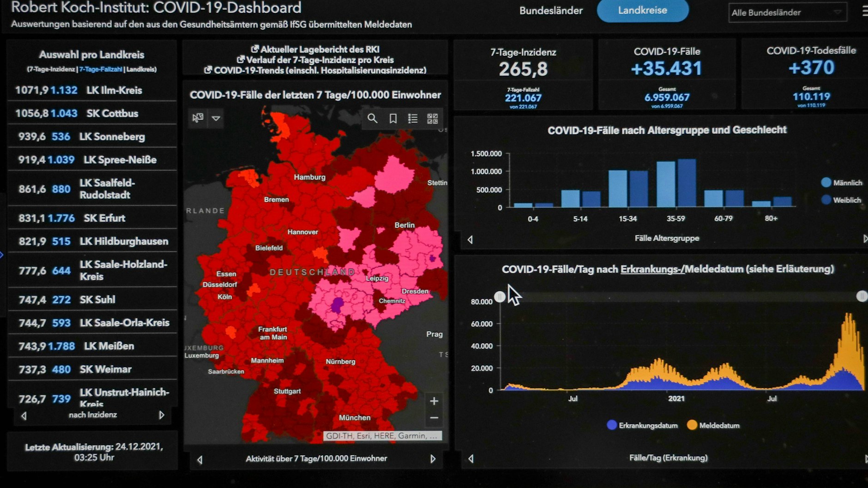Toggle Weiblich series in age chart legend
The image size is (868, 488).
[826, 200]
